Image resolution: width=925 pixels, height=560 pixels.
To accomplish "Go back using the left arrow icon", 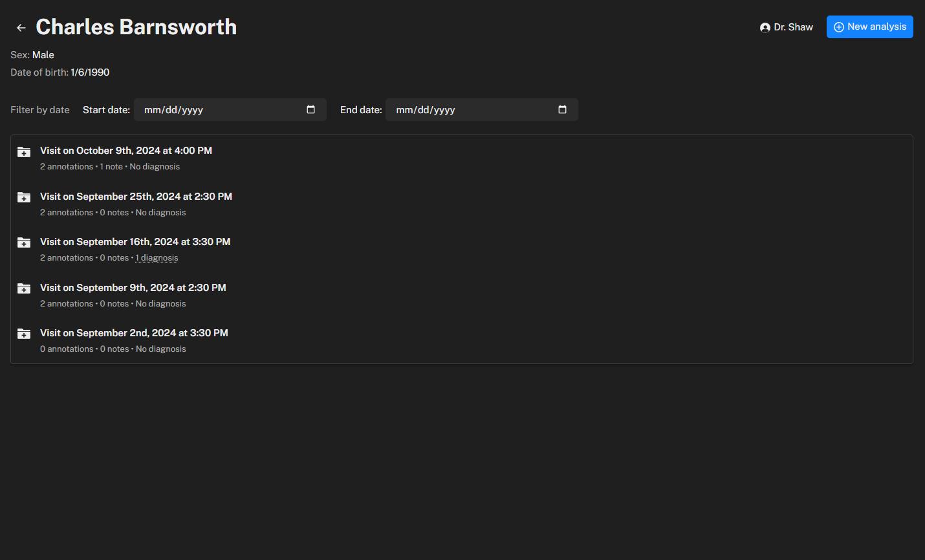I will (21, 28).
